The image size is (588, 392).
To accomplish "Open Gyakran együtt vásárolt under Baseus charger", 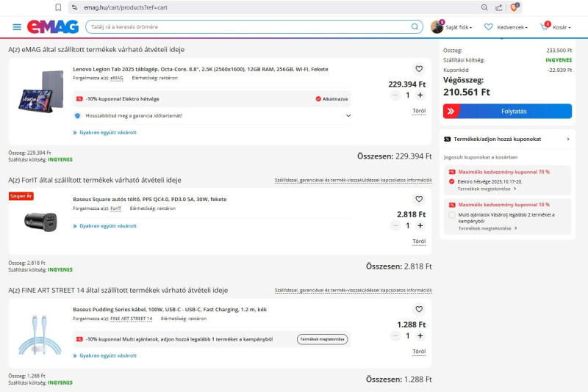I will [x=107, y=226].
